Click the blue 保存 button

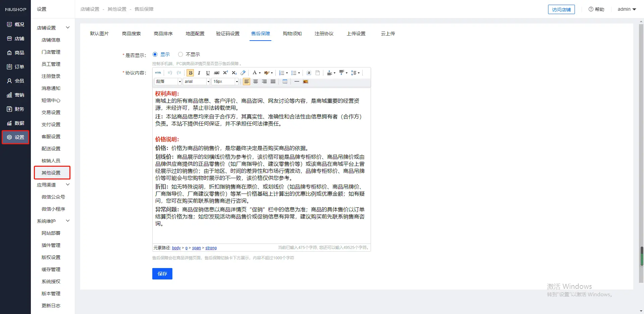point(162,274)
